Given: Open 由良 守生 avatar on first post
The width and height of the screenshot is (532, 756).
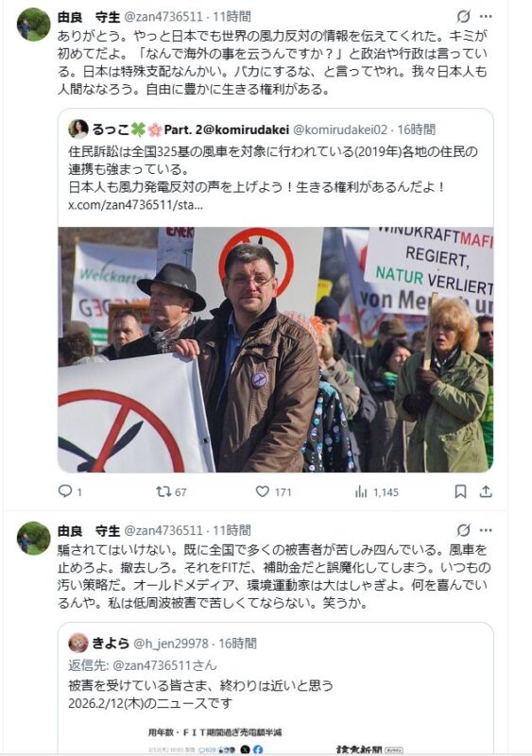Looking at the screenshot, I should coord(34,25).
